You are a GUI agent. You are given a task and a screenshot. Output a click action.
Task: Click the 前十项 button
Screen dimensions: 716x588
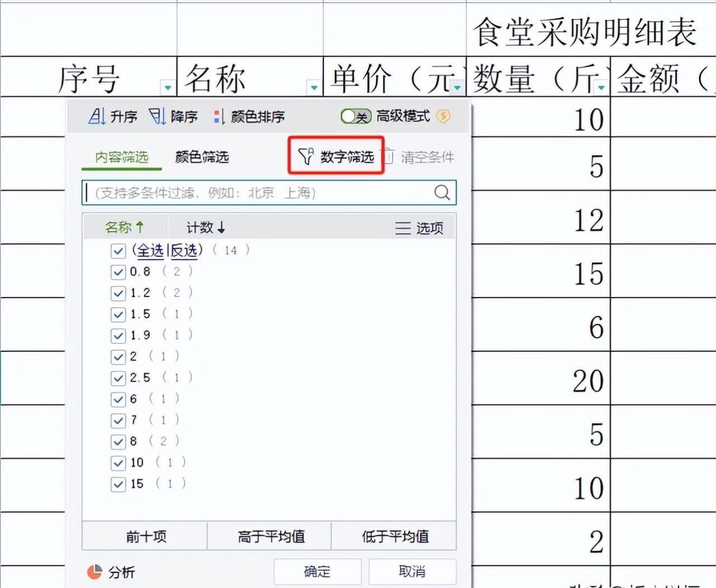145,537
